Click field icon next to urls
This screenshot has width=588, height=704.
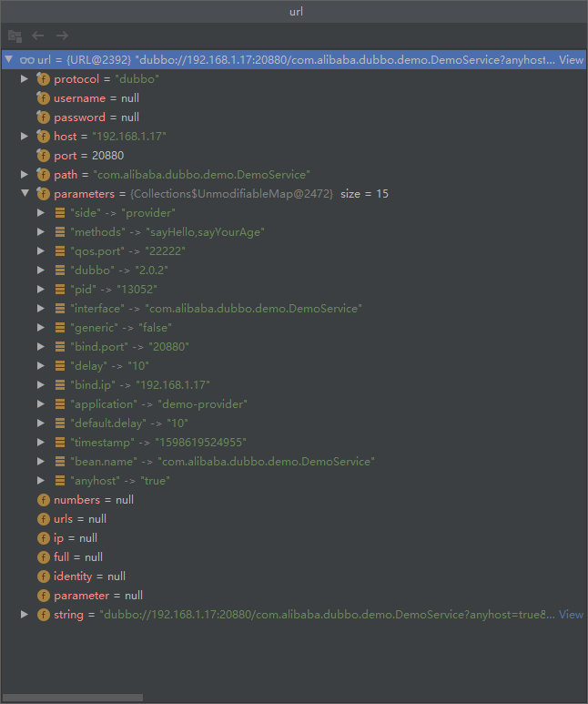pyautogui.click(x=43, y=519)
